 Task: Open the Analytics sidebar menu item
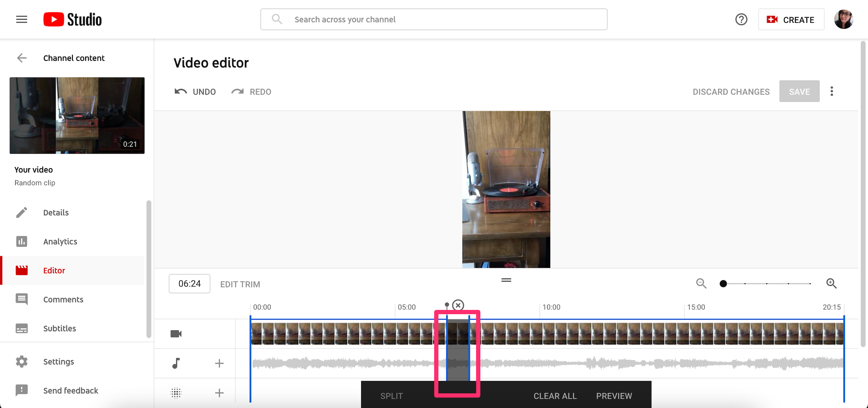pyautogui.click(x=60, y=241)
